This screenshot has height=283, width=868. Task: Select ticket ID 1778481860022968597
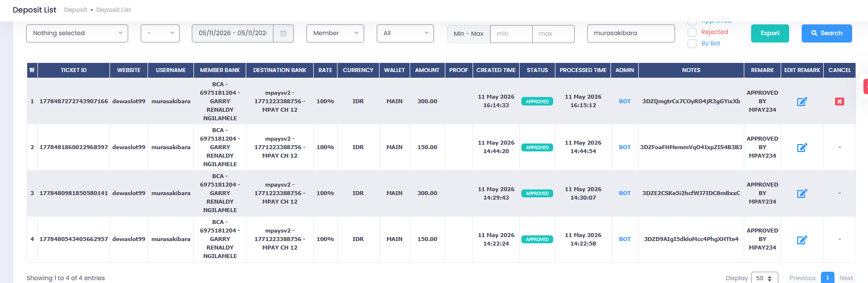pyautogui.click(x=74, y=147)
